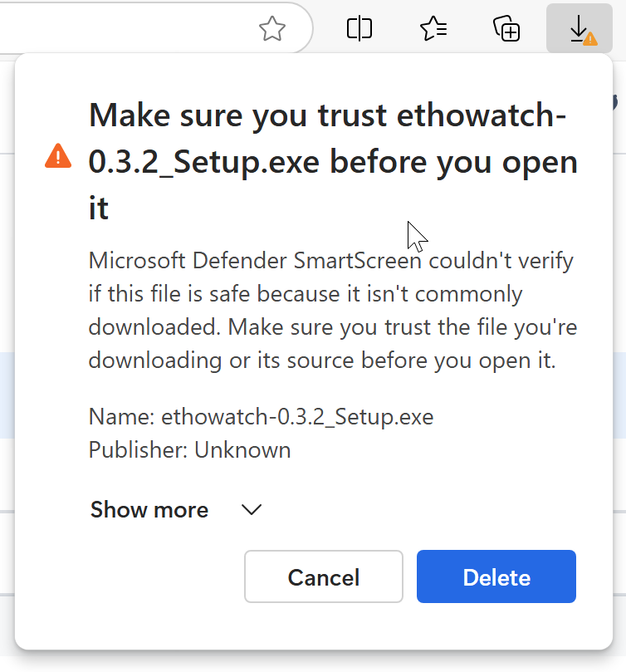This screenshot has width=626, height=672.
Task: Delete the ethowatch setup file
Action: tap(496, 576)
